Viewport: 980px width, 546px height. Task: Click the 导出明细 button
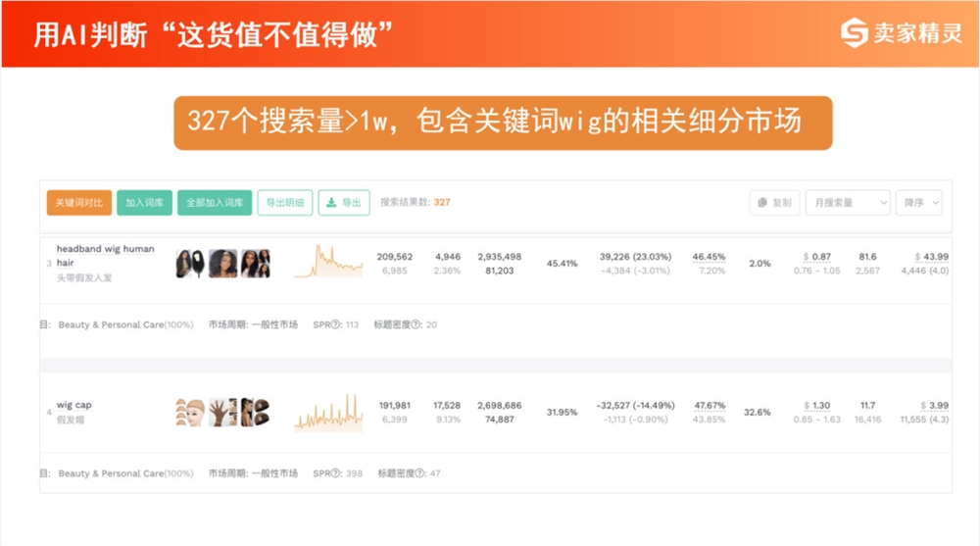point(285,203)
